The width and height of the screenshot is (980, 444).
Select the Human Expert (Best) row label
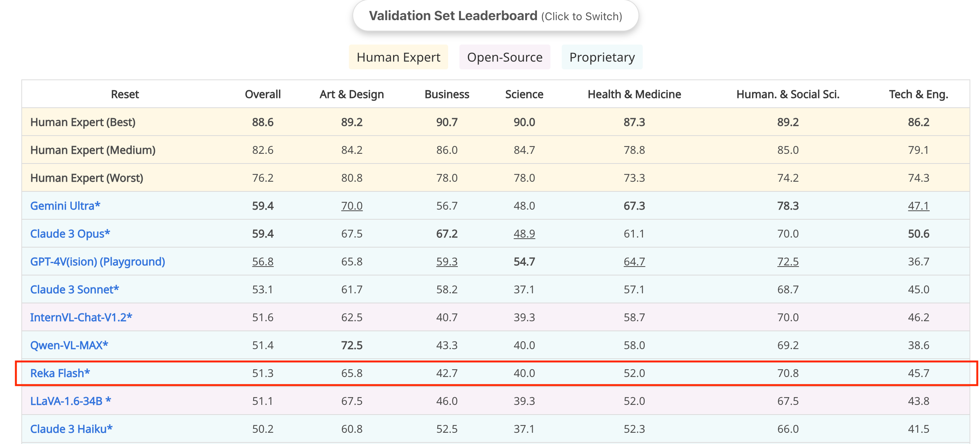[83, 122]
